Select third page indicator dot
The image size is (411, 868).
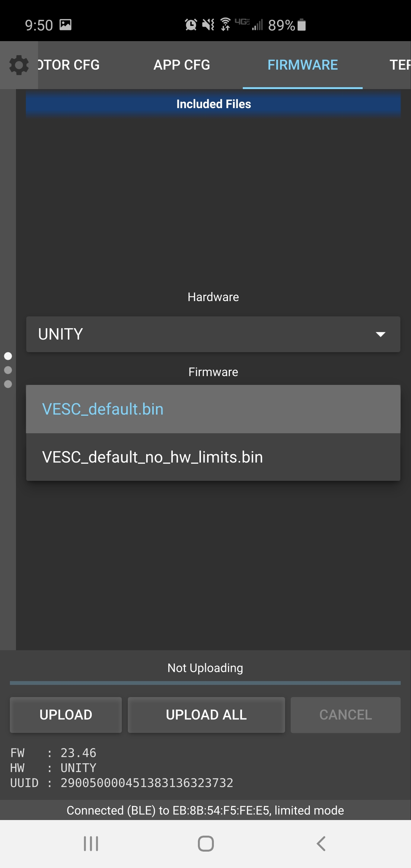click(x=8, y=384)
